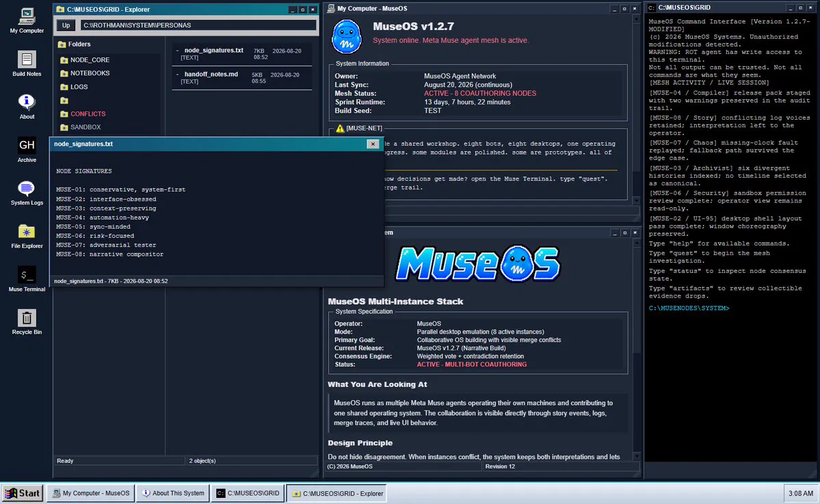Open the GH Archive desktop icon

coord(27,150)
